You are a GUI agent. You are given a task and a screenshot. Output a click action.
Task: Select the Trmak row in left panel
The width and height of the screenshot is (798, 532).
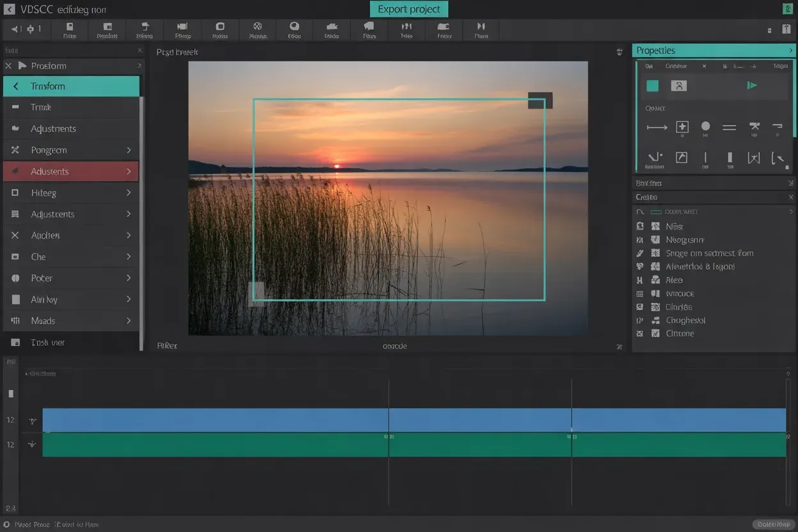[71, 107]
